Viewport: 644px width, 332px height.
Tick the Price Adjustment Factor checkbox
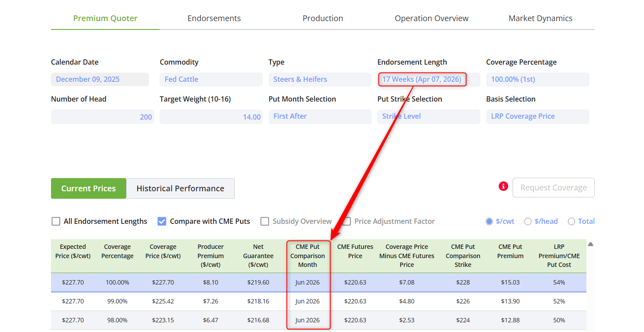click(347, 221)
